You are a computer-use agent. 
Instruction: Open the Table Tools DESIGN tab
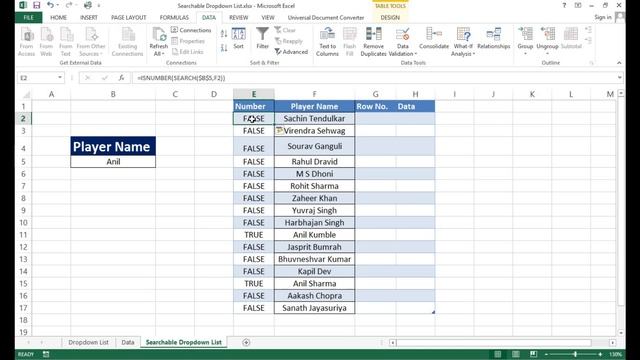tap(390, 18)
